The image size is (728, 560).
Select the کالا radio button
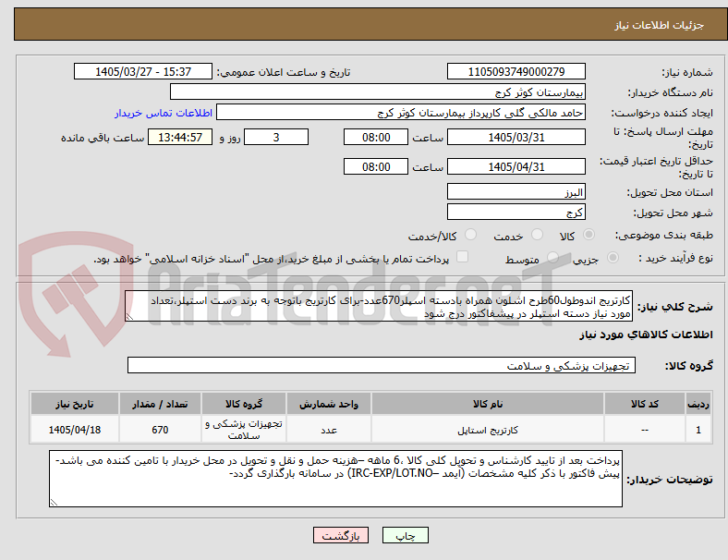click(x=588, y=235)
